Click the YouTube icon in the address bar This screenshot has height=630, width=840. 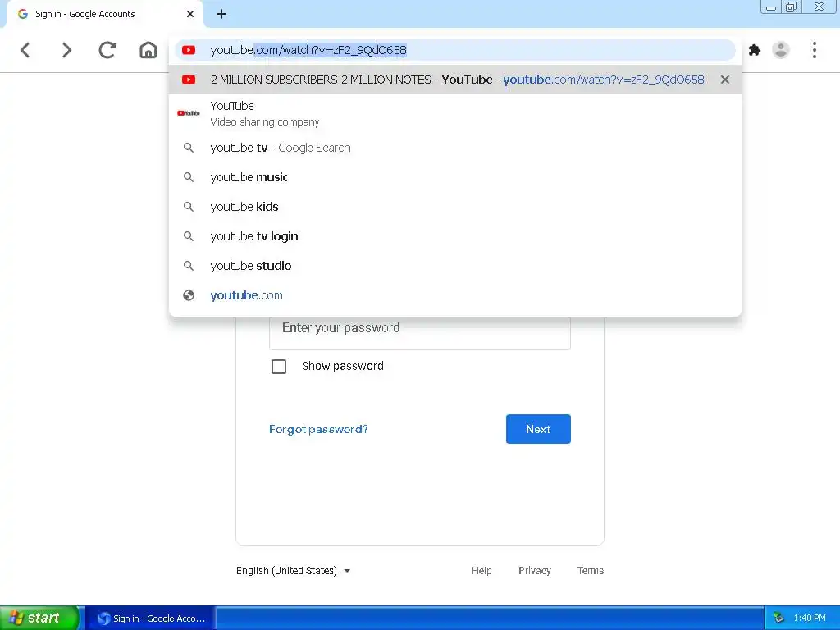189,50
